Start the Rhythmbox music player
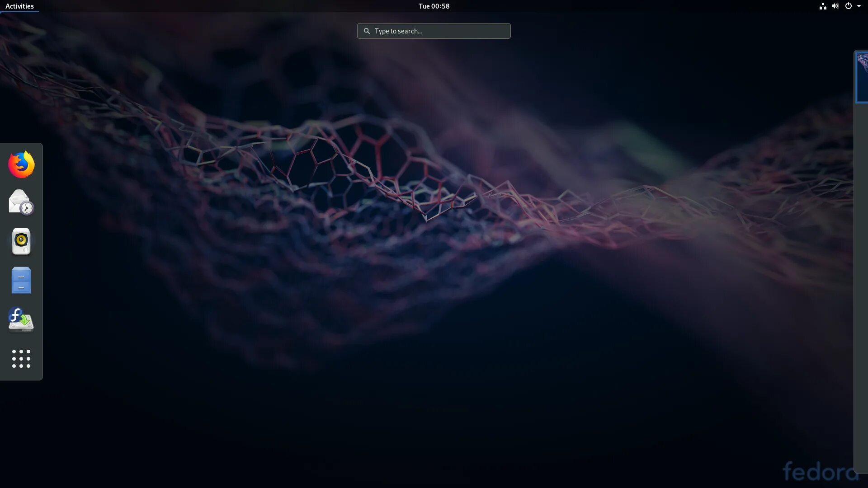The image size is (868, 488). click(21, 241)
